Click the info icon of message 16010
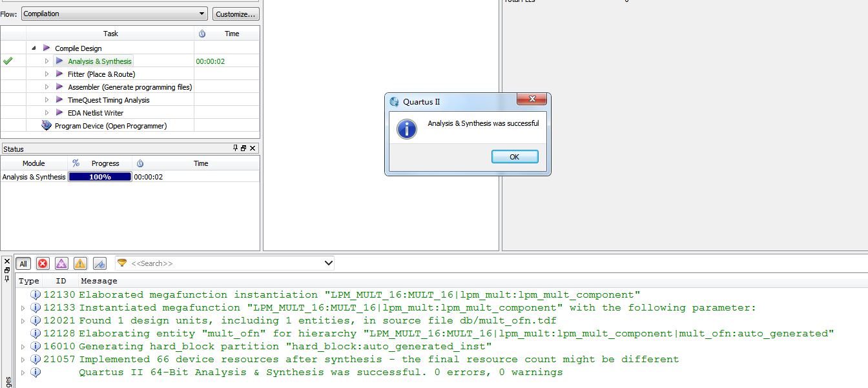The image size is (868, 388). [x=36, y=347]
